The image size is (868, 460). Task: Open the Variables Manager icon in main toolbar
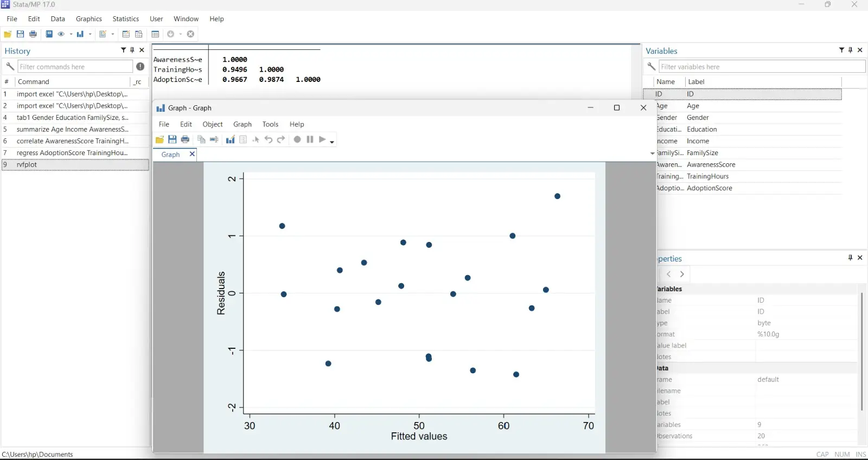155,34
